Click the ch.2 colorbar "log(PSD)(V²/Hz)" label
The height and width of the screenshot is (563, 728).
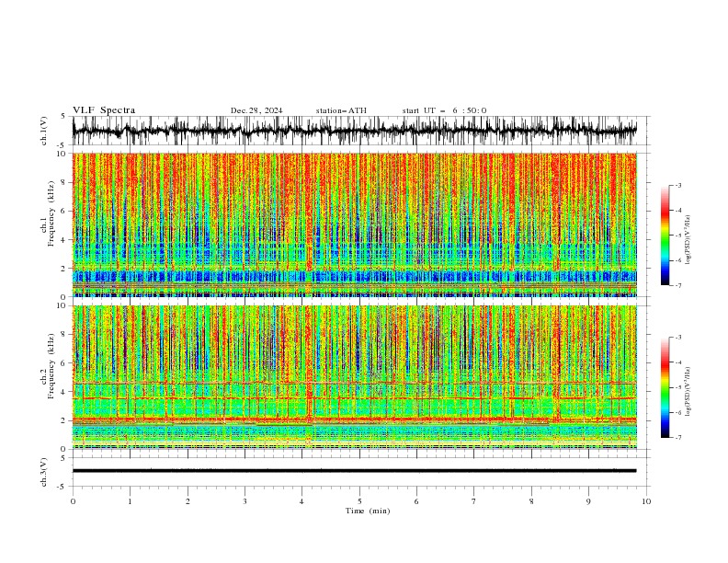pos(688,392)
